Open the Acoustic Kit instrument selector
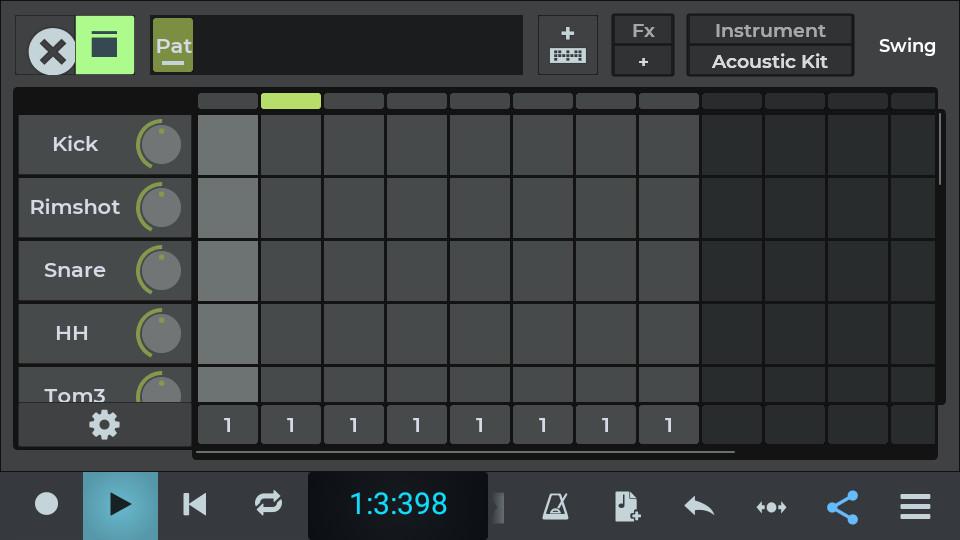Viewport: 960px width, 540px height. 770,61
